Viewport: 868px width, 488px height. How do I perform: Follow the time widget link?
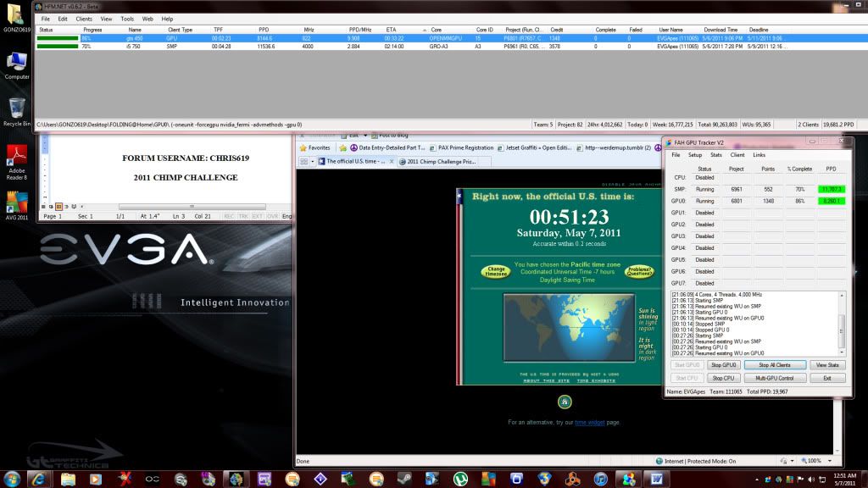click(x=588, y=422)
